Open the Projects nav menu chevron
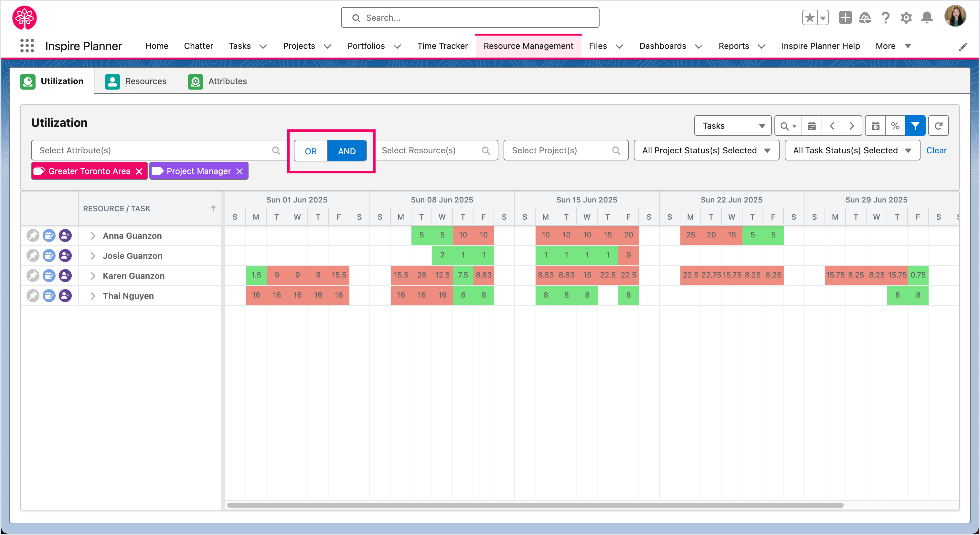The image size is (980, 535). 327,47
